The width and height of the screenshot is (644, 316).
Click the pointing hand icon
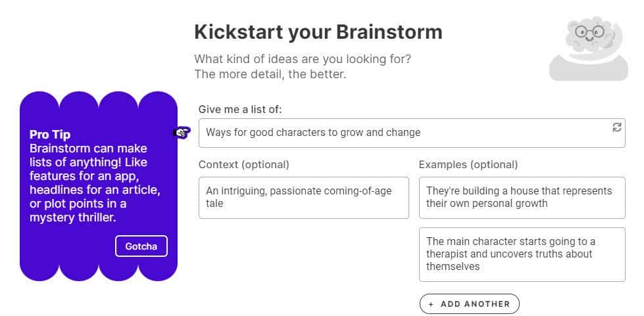pos(181,133)
